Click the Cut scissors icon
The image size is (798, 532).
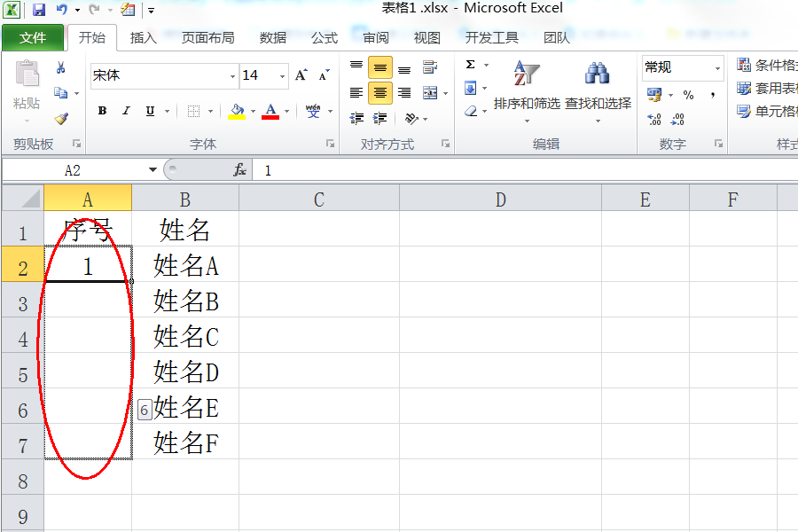pyautogui.click(x=61, y=67)
